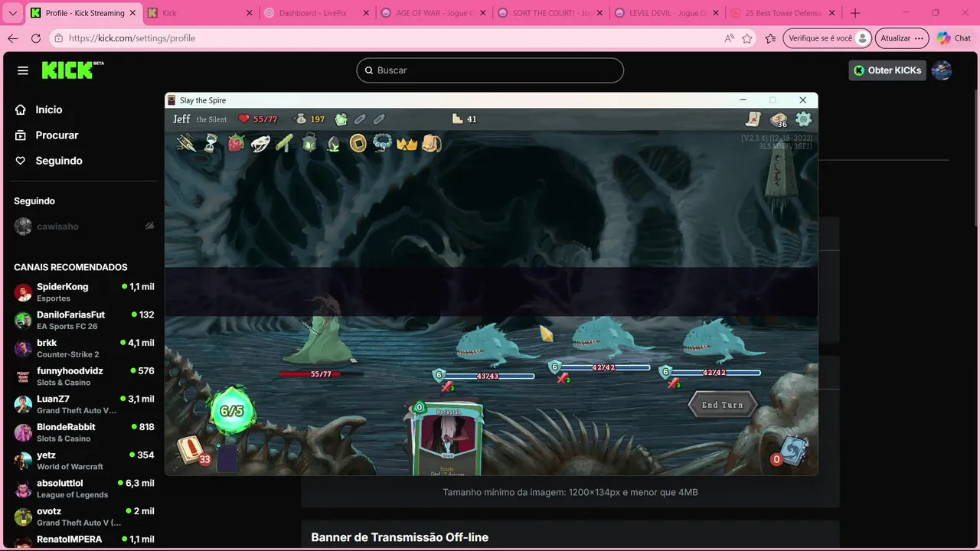Viewport: 980px width, 551px height.
Task: Select the Strawberry relic
Action: click(x=236, y=142)
